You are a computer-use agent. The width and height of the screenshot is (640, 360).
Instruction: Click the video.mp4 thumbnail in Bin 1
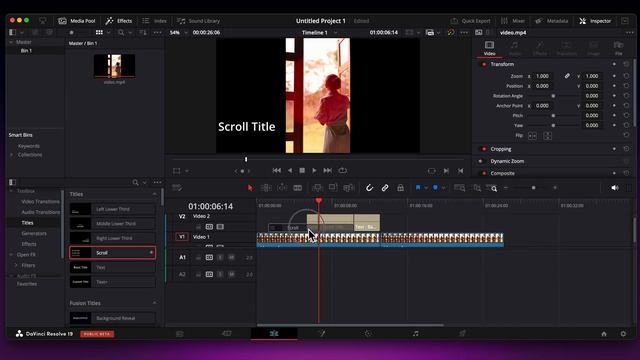coord(114,66)
